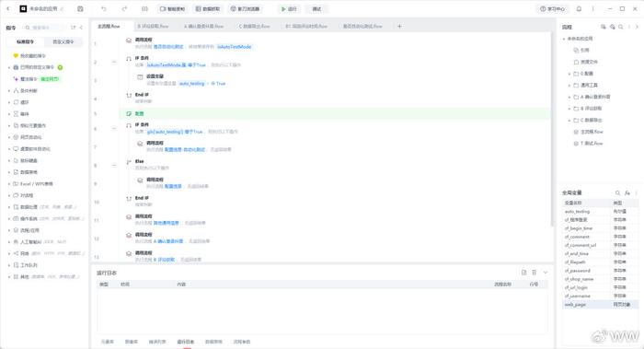Image resolution: width=644 pixels, height=349 pixels.
Task: Switch to 标准指令 tab
Action: [25, 41]
